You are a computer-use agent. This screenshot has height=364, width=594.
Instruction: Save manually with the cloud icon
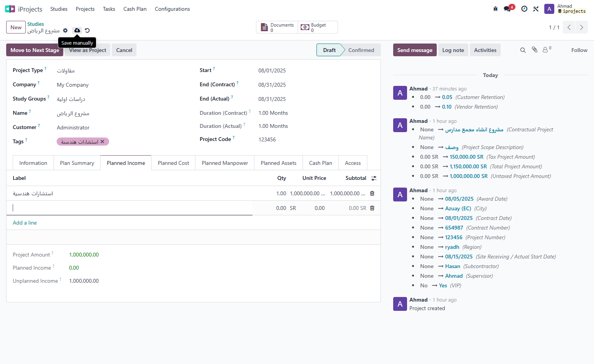(x=77, y=30)
